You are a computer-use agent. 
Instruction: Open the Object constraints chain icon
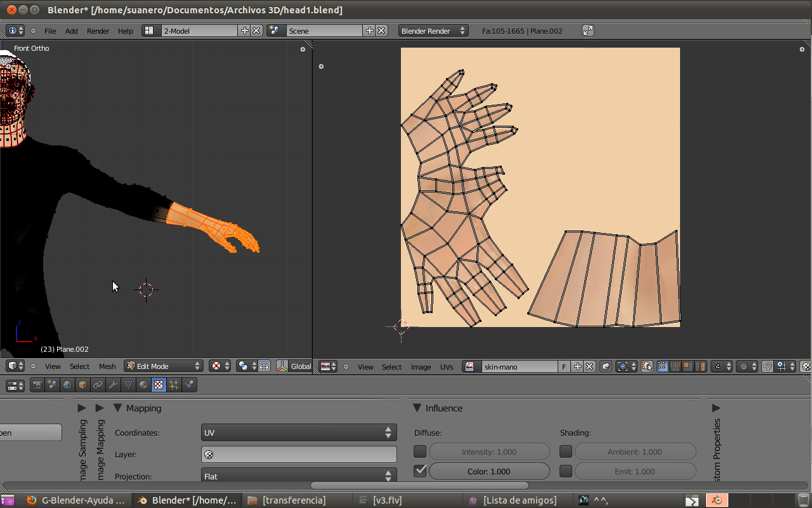point(98,385)
